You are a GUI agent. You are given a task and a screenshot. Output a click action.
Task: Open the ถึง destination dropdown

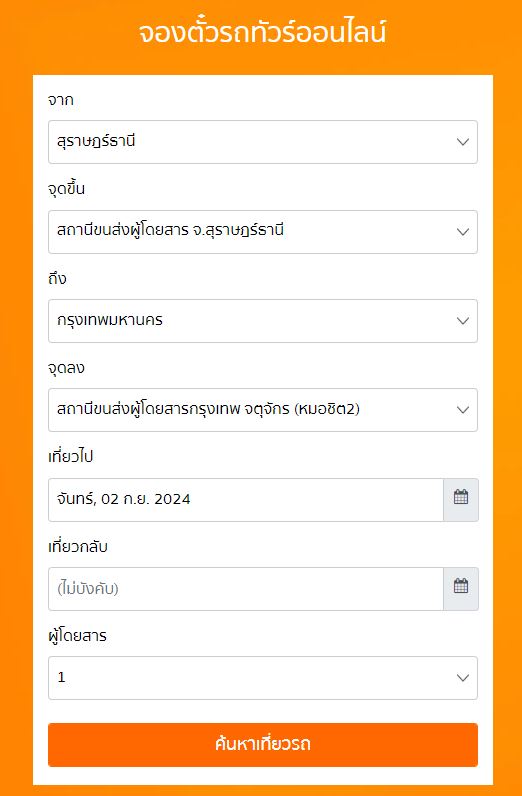pyautogui.click(x=263, y=321)
